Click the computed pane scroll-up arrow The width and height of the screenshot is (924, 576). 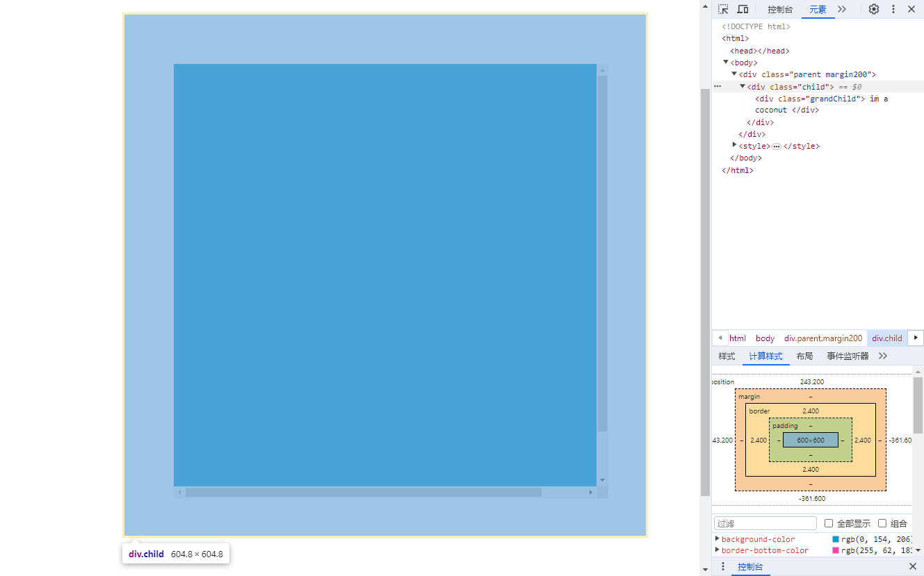tap(918, 371)
